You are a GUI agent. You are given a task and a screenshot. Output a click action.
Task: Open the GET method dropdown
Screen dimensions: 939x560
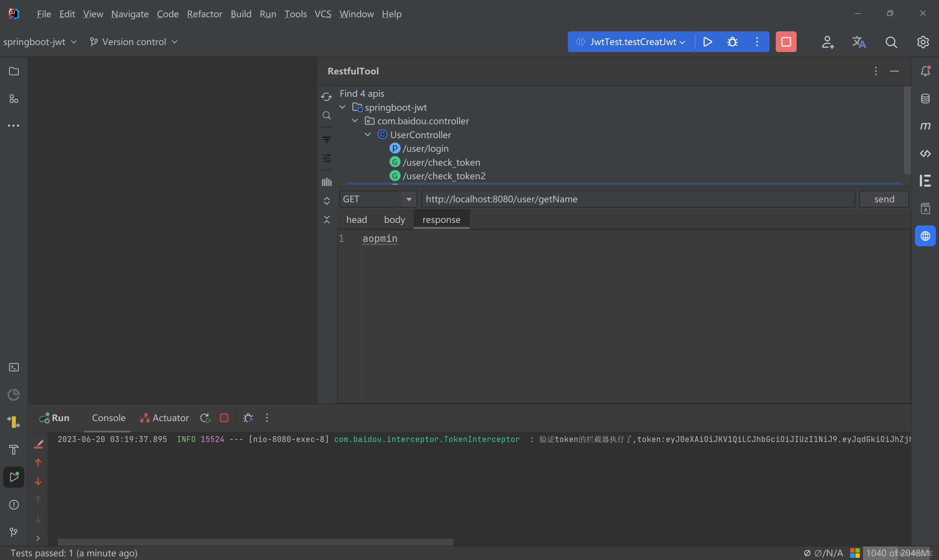point(377,199)
